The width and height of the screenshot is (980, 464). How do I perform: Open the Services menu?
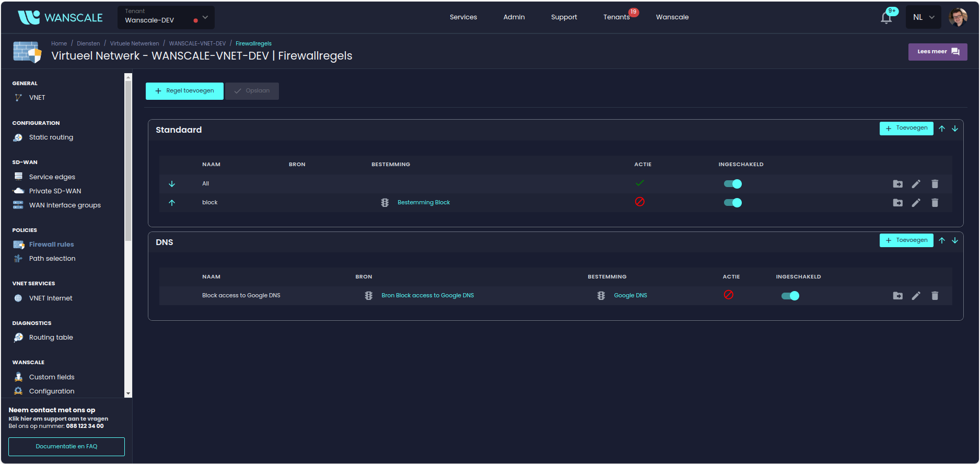(463, 17)
